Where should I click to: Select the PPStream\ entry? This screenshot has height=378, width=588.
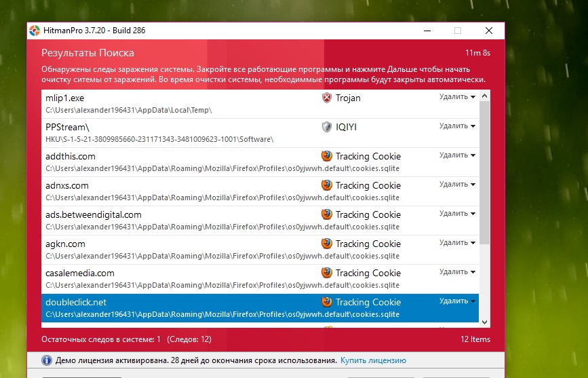tap(260, 133)
